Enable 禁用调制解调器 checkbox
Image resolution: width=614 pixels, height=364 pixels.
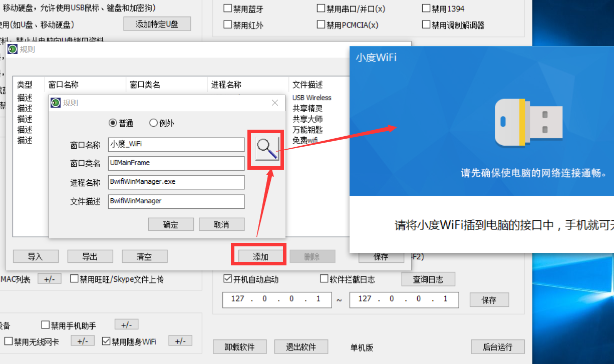[x=426, y=25]
